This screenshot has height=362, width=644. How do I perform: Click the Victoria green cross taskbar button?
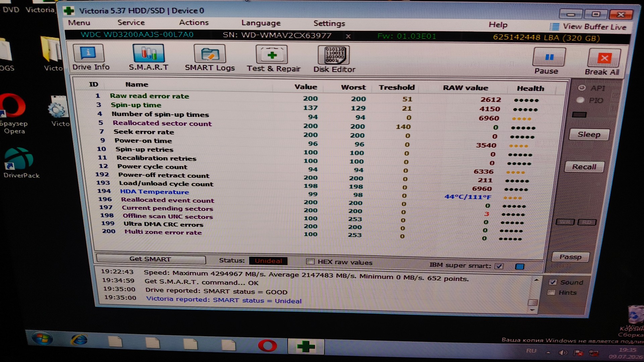click(x=306, y=346)
